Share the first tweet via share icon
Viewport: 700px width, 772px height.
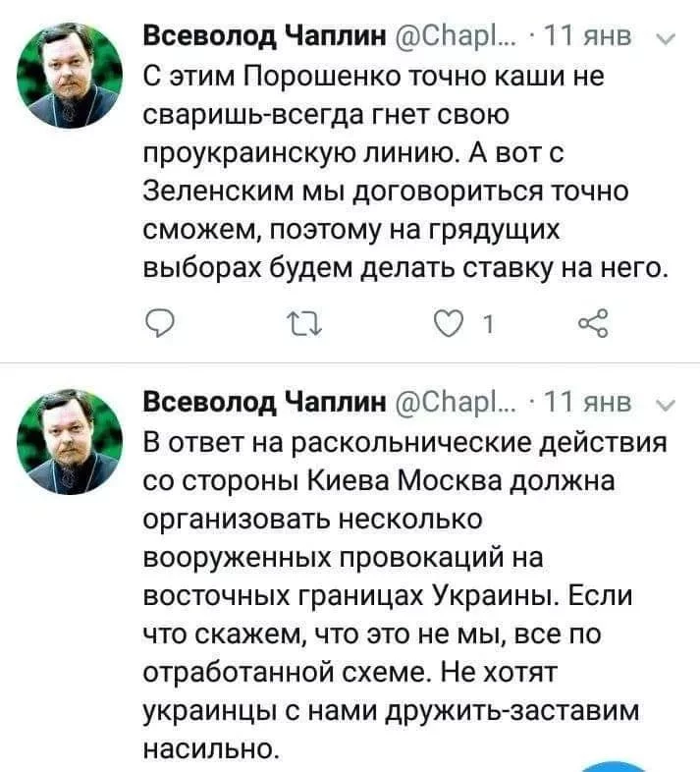[595, 321]
